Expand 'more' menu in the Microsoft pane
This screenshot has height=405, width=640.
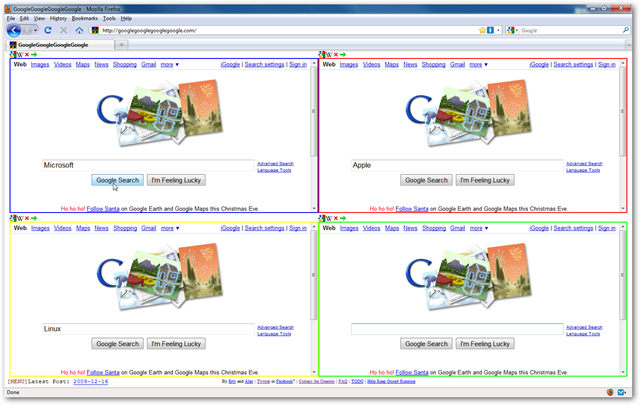point(169,65)
